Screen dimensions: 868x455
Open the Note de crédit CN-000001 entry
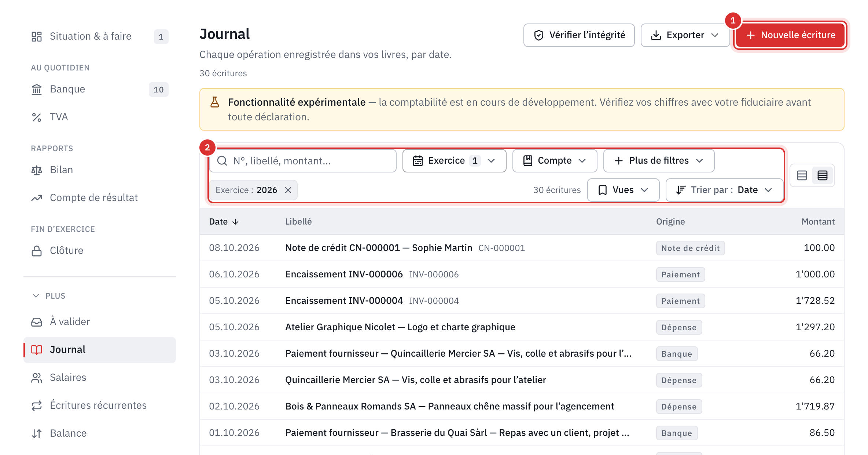click(522, 248)
